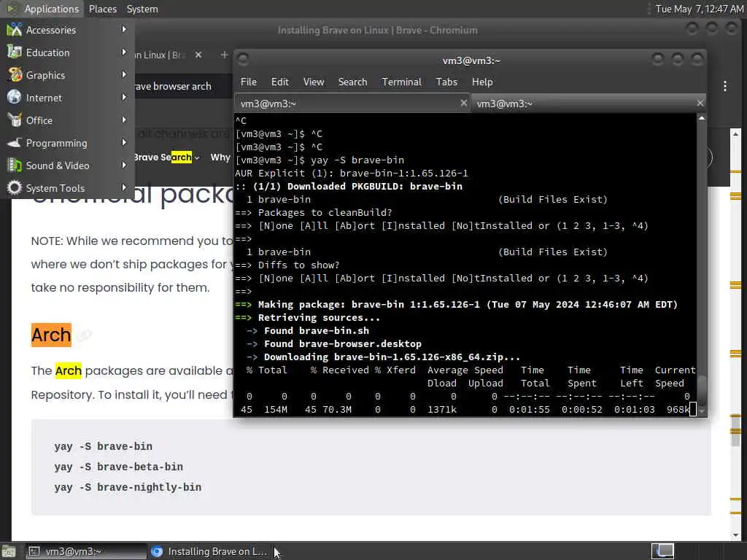
Task: Open the Accessories menu category
Action: (67, 30)
